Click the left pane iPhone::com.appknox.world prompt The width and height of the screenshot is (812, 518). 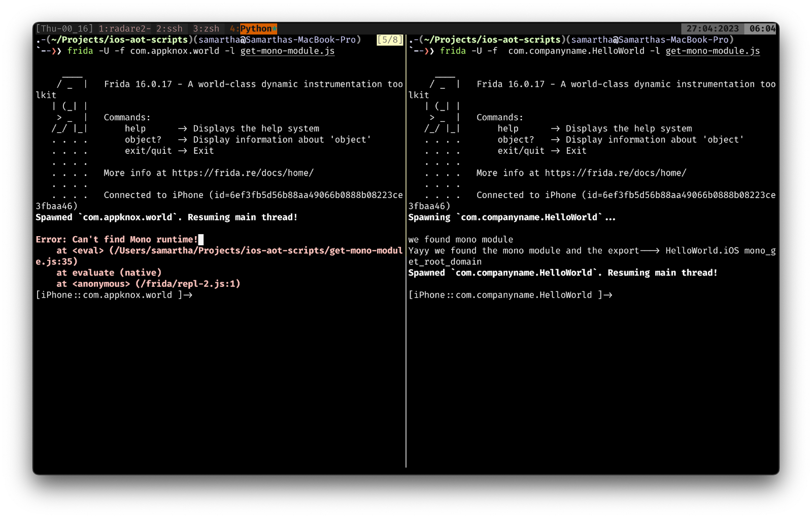click(114, 295)
